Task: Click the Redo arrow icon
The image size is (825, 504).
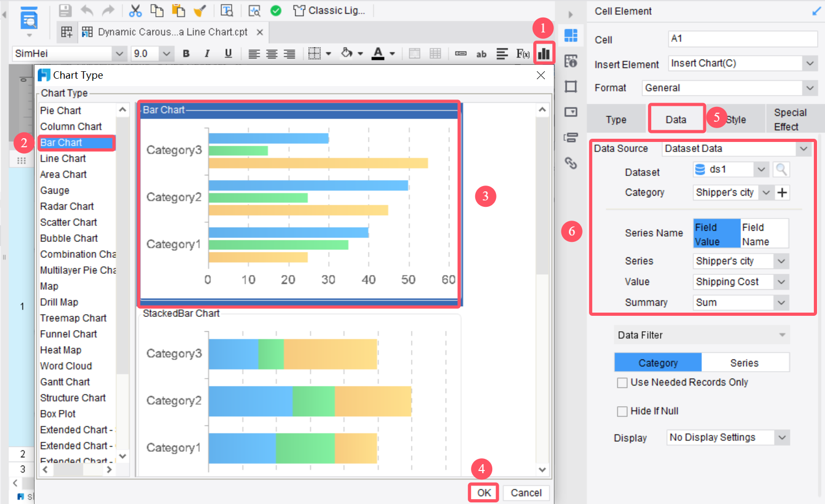Action: (x=108, y=11)
